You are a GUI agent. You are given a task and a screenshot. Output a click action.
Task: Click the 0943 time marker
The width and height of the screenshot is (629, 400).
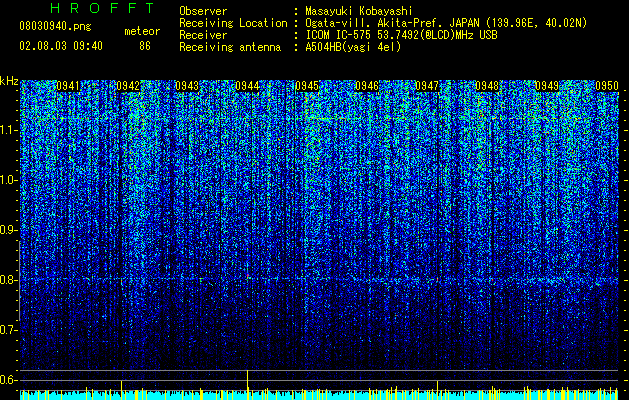tap(187, 86)
